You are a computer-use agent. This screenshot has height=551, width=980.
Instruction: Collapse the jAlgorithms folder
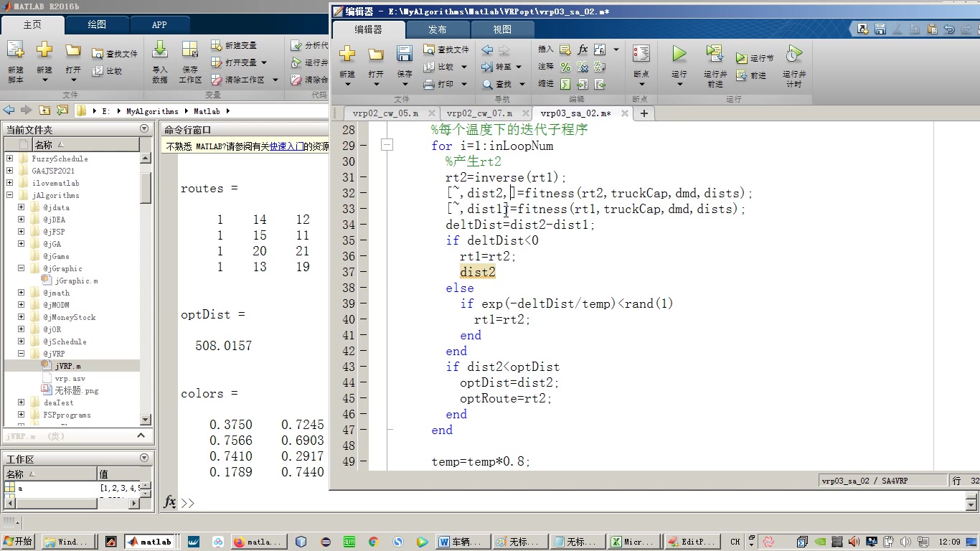point(9,195)
